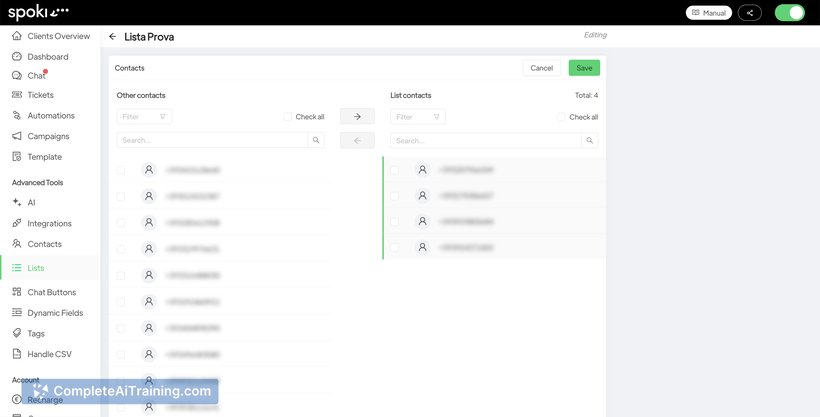Screen dimensions: 820x417
Task: Tick the topmost contact checkbox in Other contacts
Action: coord(121,170)
